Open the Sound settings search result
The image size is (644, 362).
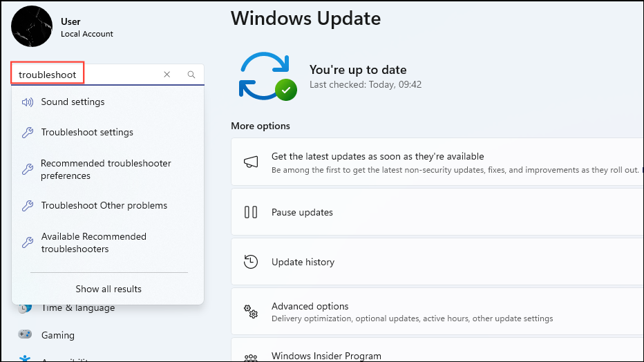(108, 102)
